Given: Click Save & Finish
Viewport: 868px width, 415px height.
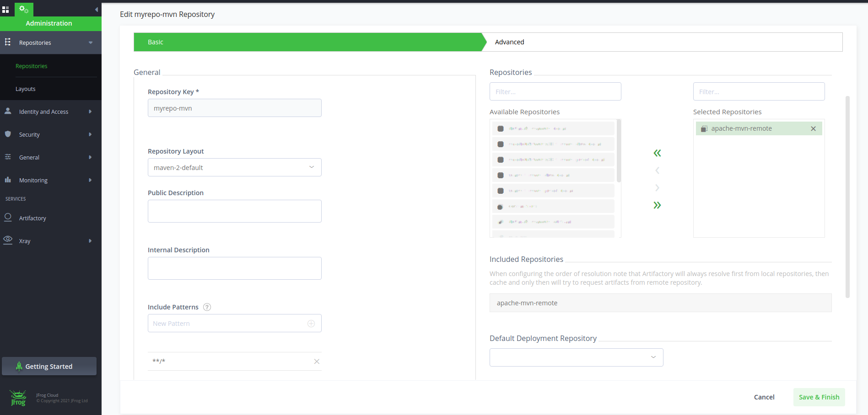Looking at the screenshot, I should (x=819, y=397).
